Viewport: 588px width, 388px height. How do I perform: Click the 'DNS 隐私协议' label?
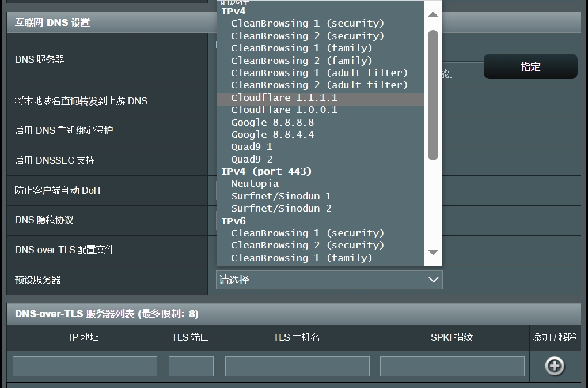(x=44, y=220)
